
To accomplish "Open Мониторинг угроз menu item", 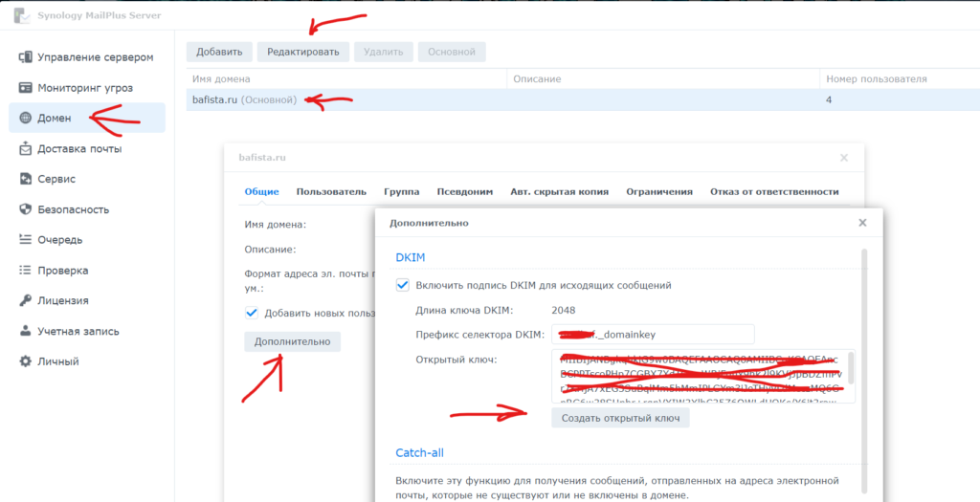I will pyautogui.click(x=87, y=88).
